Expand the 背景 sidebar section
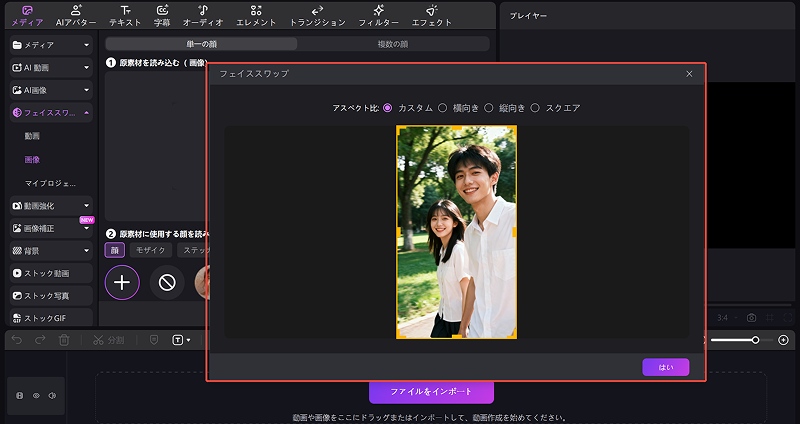The width and height of the screenshot is (800, 424). [x=51, y=251]
